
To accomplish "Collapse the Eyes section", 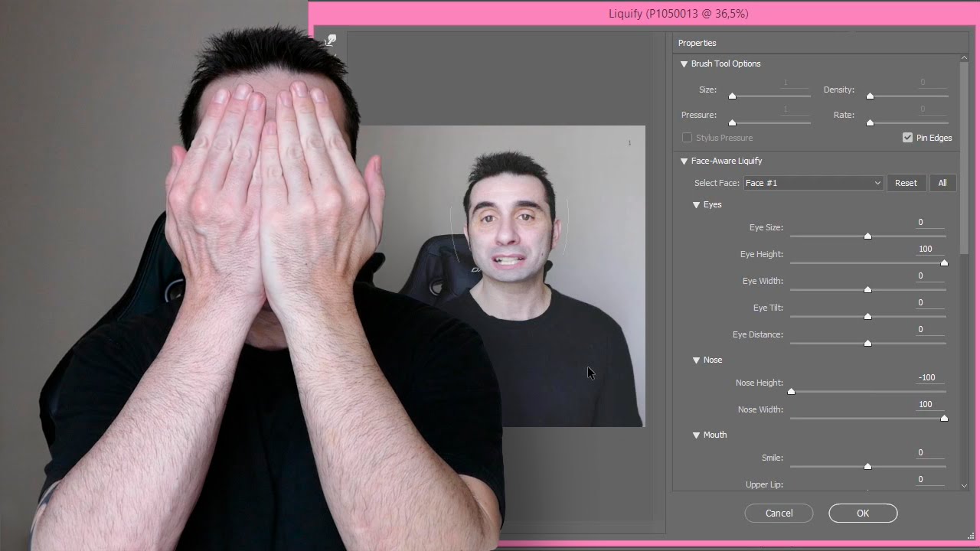I will [697, 205].
